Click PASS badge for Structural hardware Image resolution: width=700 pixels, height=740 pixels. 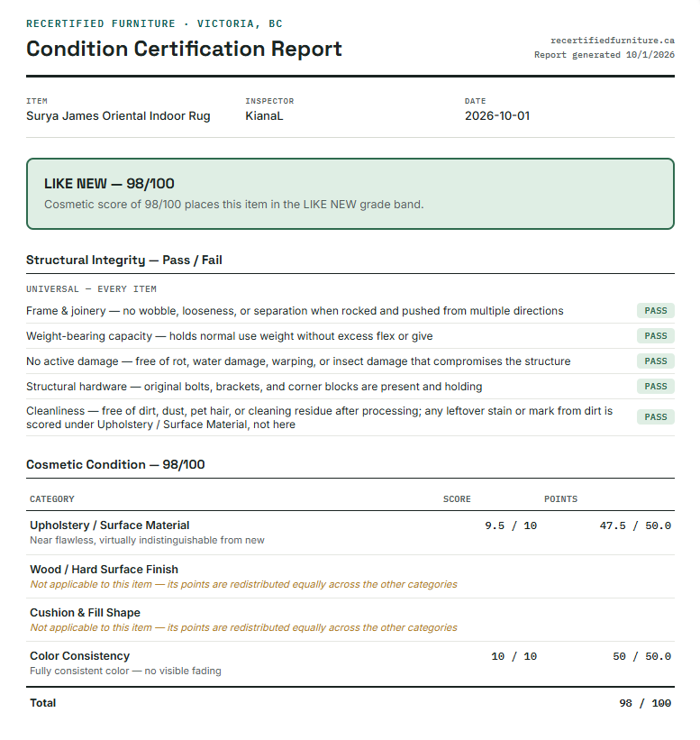655,387
